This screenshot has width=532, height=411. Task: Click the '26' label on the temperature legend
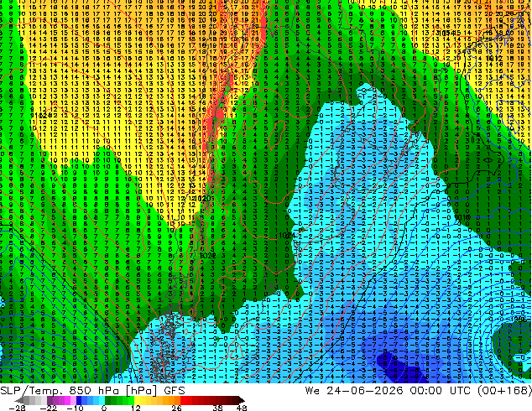[176, 408]
